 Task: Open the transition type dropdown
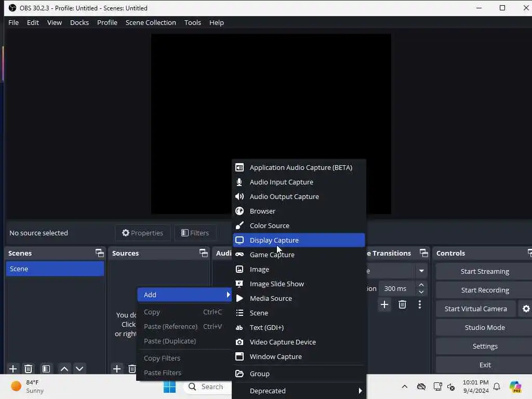pos(421,271)
